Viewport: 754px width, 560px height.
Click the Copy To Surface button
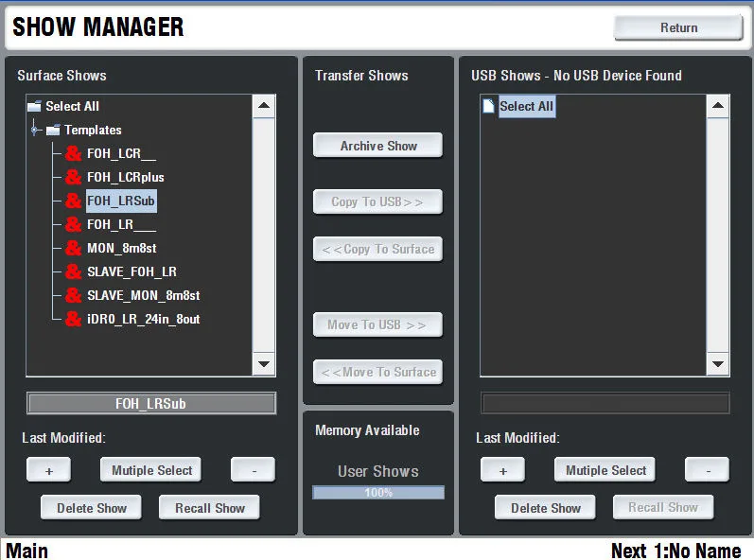pyautogui.click(x=378, y=249)
